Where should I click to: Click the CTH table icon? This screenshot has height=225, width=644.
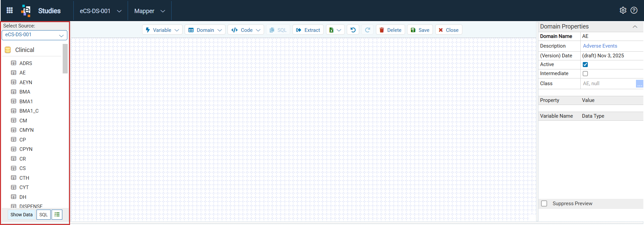14,178
